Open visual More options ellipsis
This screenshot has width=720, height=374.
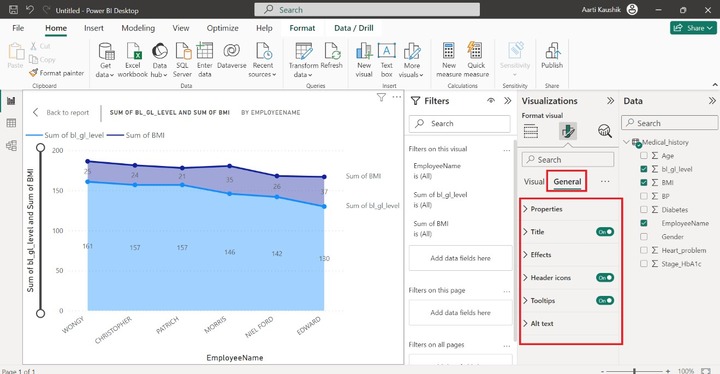tap(397, 97)
